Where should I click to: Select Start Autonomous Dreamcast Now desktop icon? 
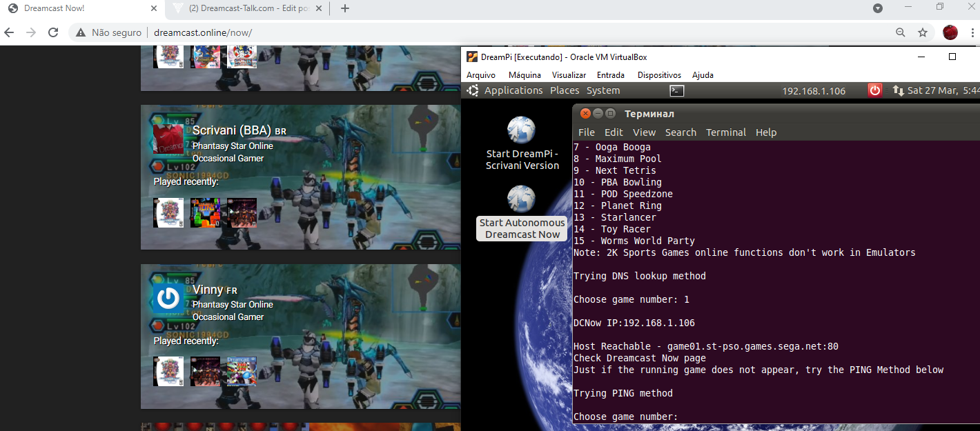(522, 212)
